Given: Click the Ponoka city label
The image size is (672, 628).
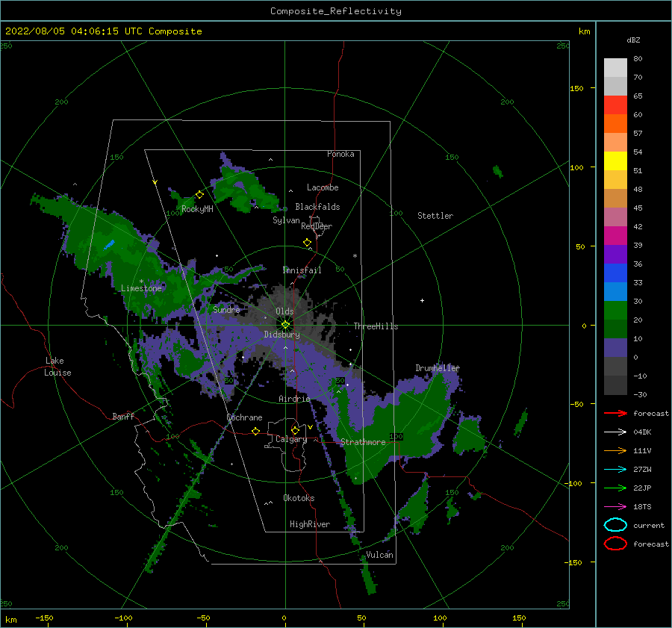Looking at the screenshot, I should 340,154.
